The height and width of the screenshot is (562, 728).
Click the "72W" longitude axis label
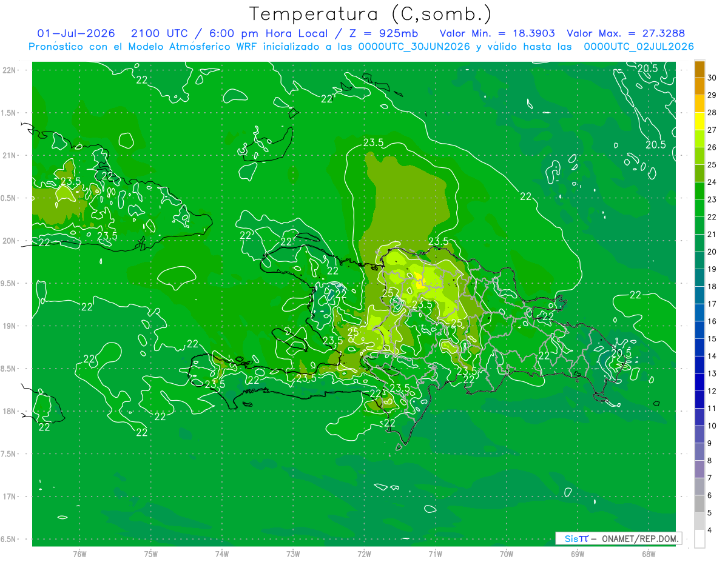coord(364,554)
